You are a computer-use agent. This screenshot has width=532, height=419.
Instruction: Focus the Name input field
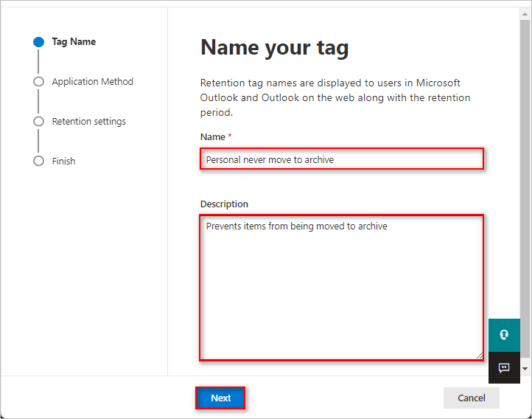(x=342, y=159)
